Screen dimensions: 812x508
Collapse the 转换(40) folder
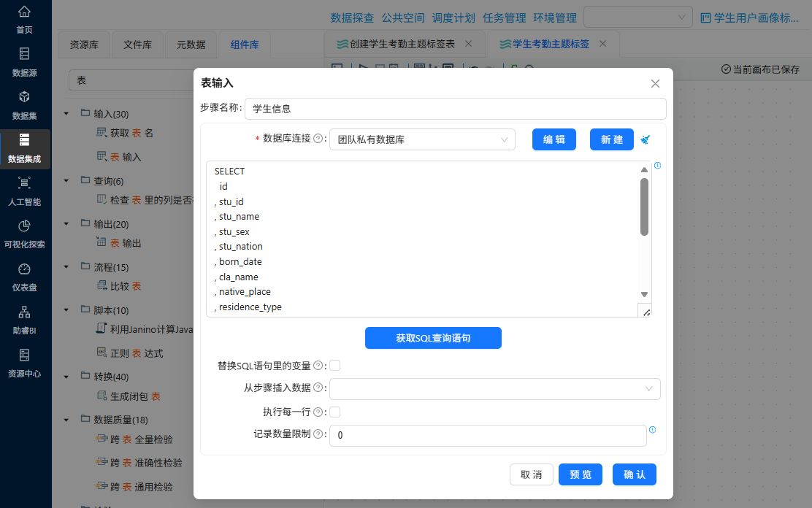[x=66, y=377]
